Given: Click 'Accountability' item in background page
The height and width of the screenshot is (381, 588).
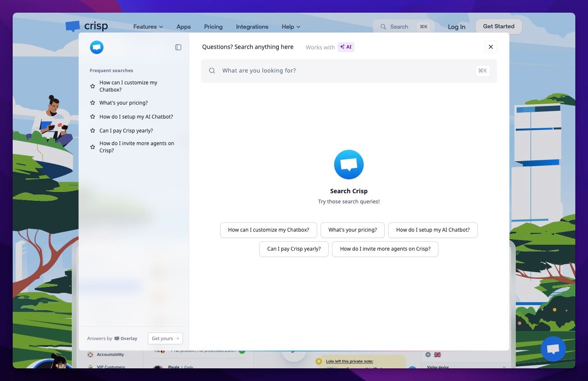Looking at the screenshot, I should 110,354.
